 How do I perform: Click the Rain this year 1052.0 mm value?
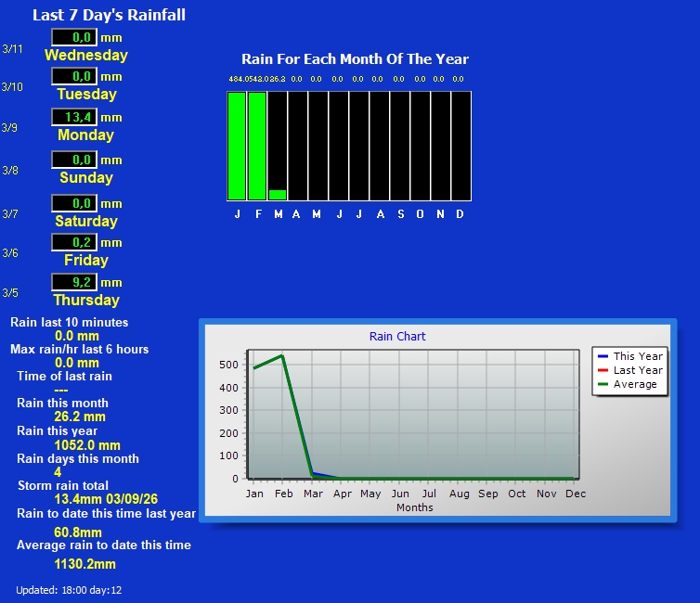click(80, 445)
